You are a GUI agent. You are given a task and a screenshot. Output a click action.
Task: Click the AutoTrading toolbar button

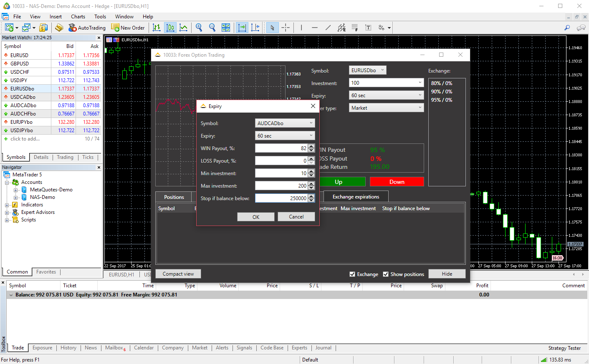(x=87, y=28)
